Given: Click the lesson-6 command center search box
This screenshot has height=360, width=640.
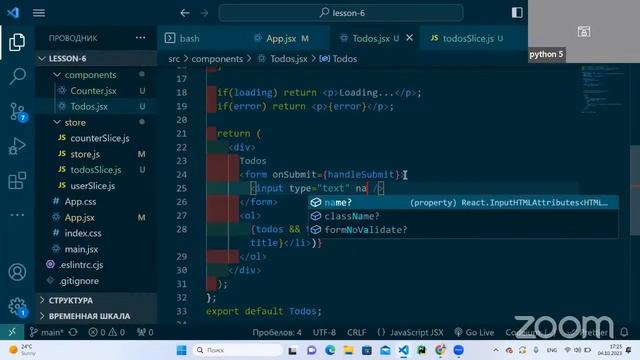Looking at the screenshot, I should click(x=341, y=13).
